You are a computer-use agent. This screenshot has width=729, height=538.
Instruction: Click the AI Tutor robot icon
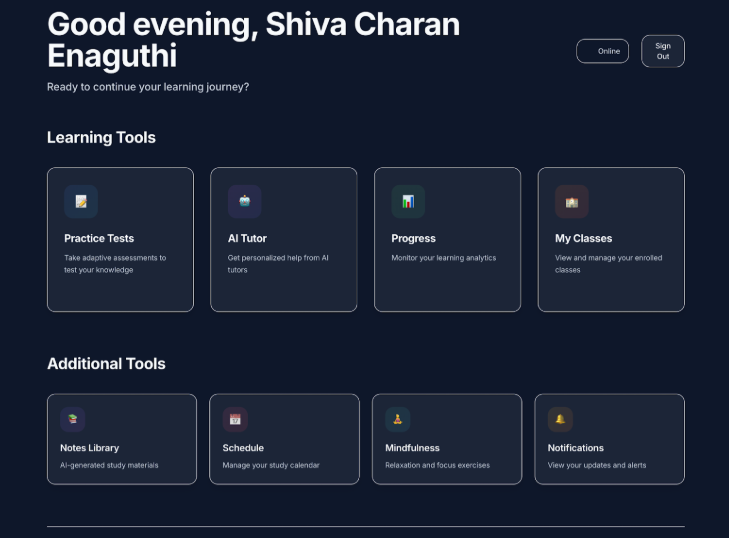click(x=244, y=201)
